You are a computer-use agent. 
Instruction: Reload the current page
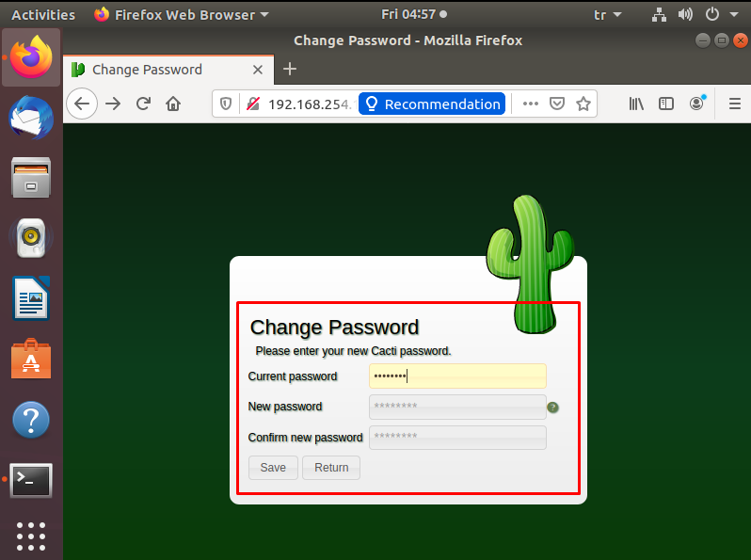[143, 104]
